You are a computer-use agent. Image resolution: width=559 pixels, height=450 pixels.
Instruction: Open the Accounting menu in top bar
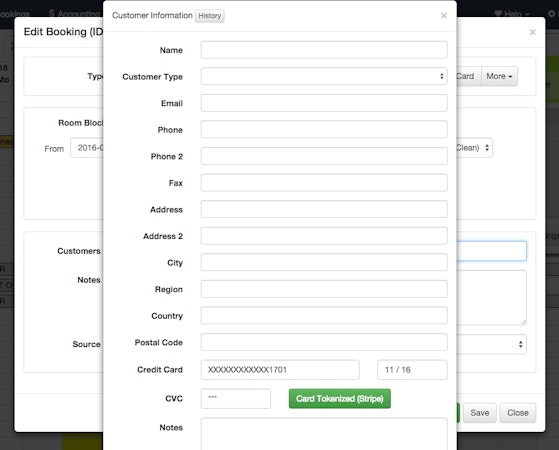point(75,14)
